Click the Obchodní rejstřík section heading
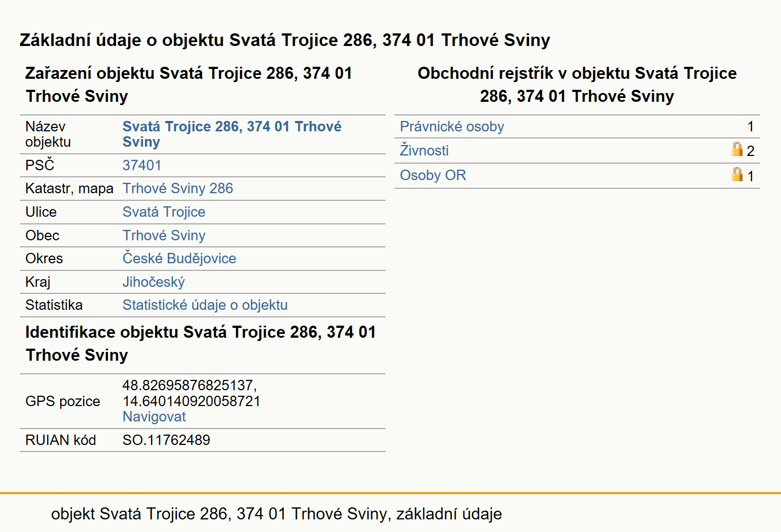 tap(577, 84)
